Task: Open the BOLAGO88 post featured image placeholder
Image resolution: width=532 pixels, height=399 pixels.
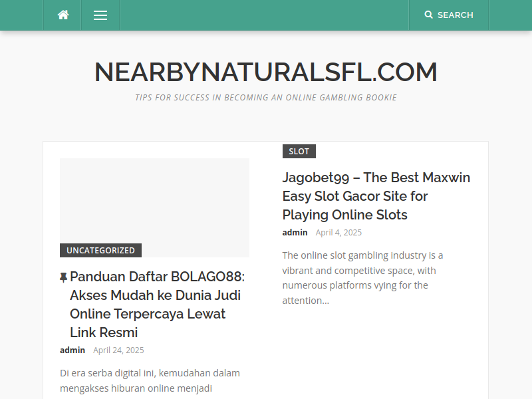Action: 154,207
